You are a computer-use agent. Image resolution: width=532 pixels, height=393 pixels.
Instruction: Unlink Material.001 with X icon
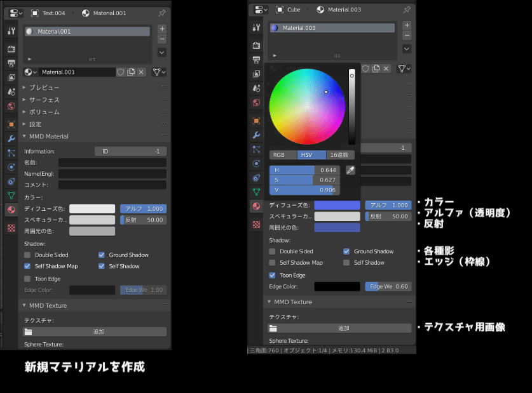tap(141, 72)
